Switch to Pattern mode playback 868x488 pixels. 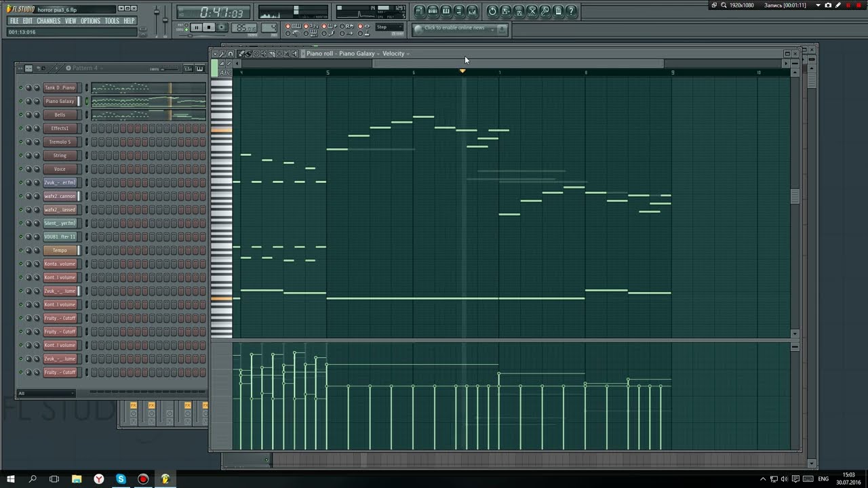point(186,24)
